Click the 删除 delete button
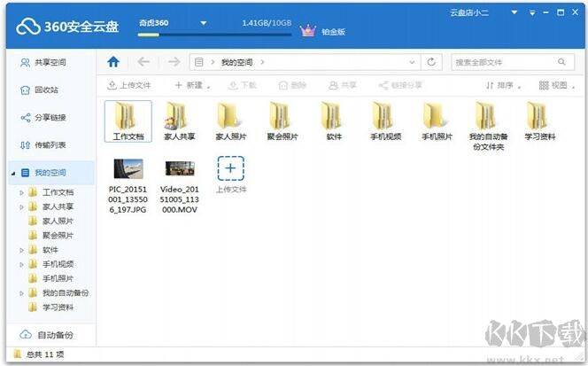 [x=292, y=85]
